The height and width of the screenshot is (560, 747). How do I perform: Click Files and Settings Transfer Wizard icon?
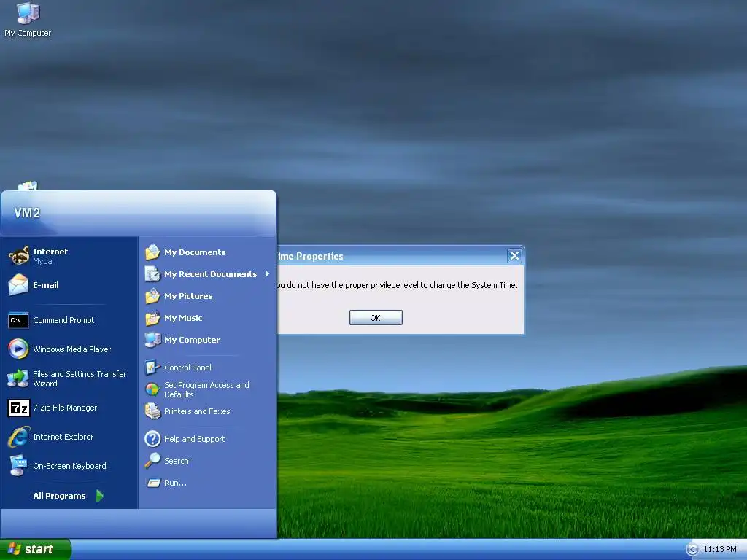tap(18, 378)
